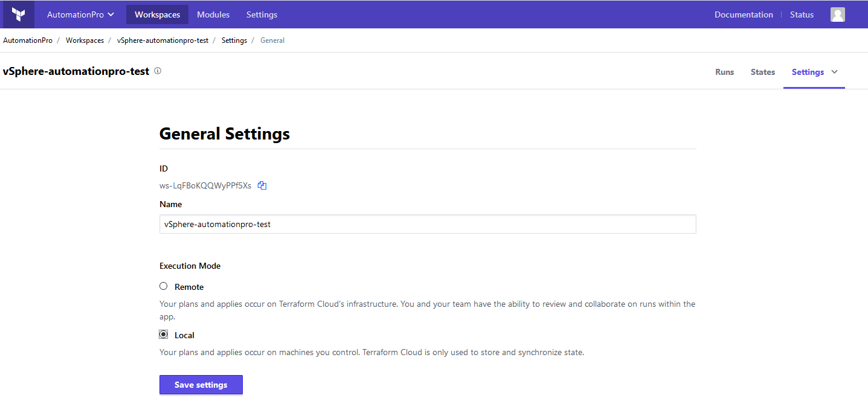The width and height of the screenshot is (868, 404).
Task: Click info icon beside workspace title
Action: coord(158,71)
